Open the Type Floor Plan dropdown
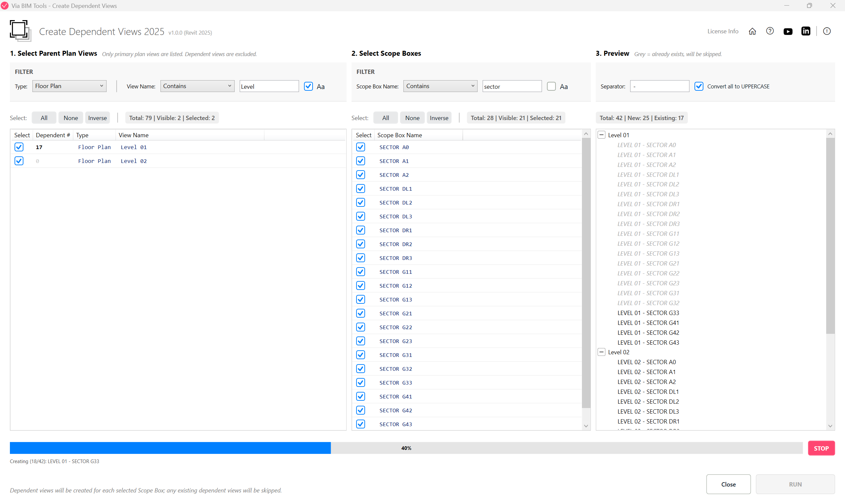 point(69,86)
